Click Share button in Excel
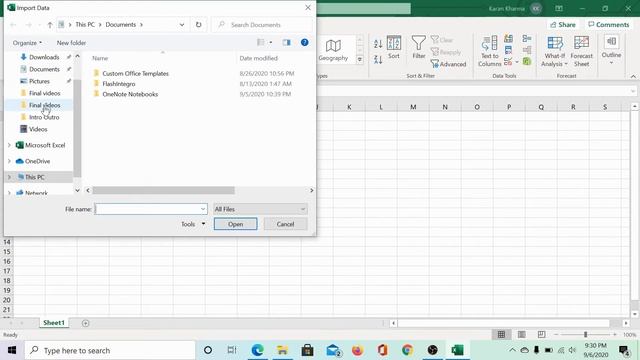This screenshot has height=360, width=640. [x=563, y=25]
